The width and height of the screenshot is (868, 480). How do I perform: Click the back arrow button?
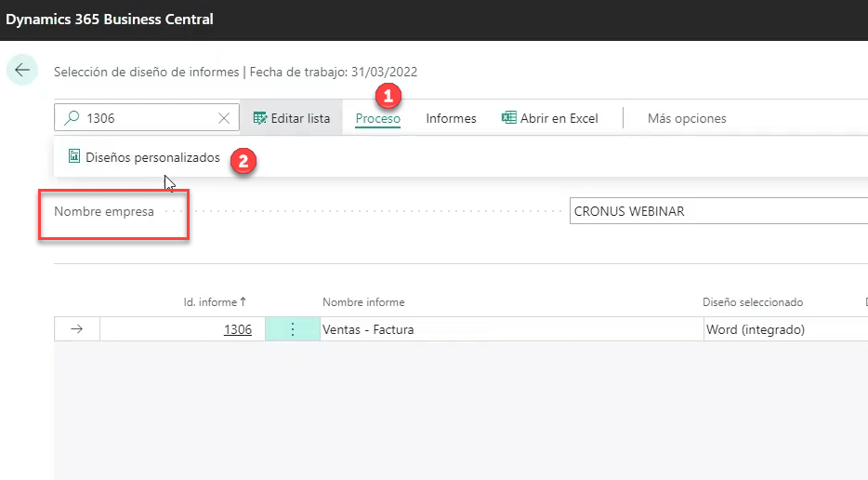coord(22,71)
